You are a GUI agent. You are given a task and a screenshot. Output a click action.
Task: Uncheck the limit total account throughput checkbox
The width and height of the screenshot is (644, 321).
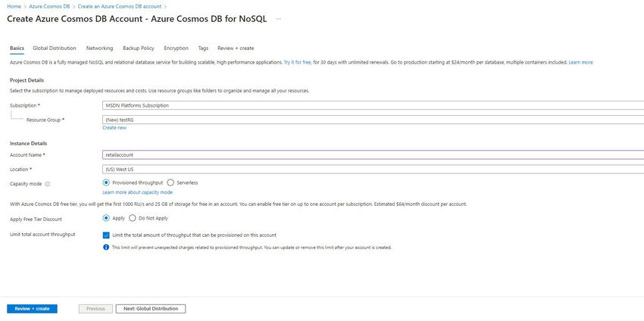(106, 235)
